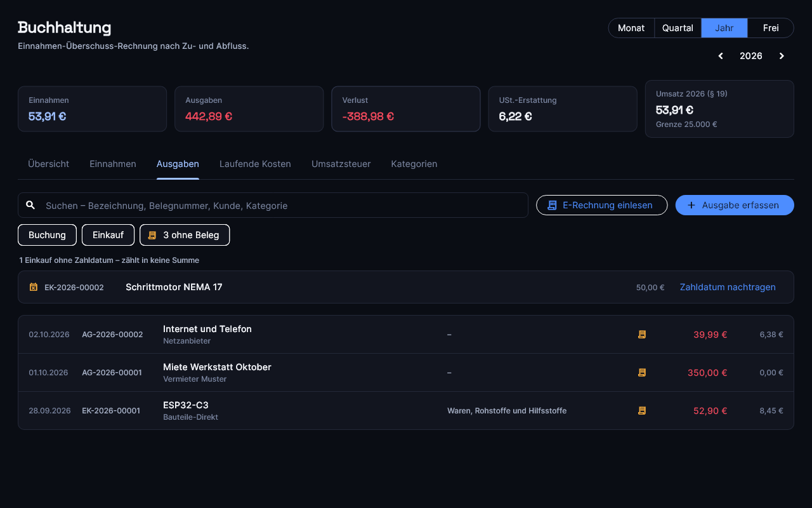Open the ESP32-C3 purchase row
The height and width of the screenshot is (508, 812).
tap(406, 411)
